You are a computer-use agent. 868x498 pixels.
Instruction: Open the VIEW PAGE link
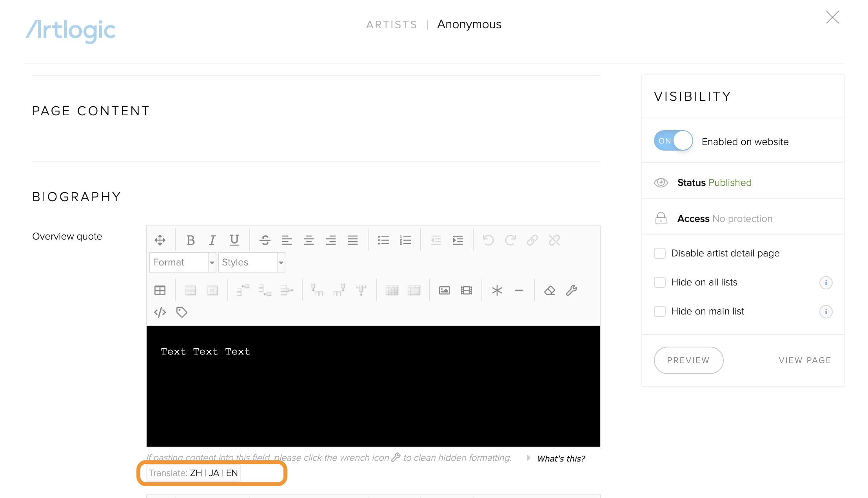click(804, 360)
